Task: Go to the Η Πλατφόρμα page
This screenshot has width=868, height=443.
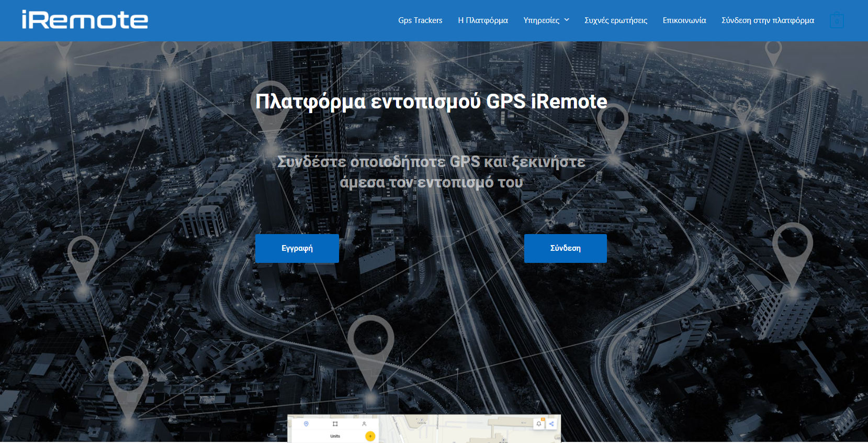Action: [483, 20]
